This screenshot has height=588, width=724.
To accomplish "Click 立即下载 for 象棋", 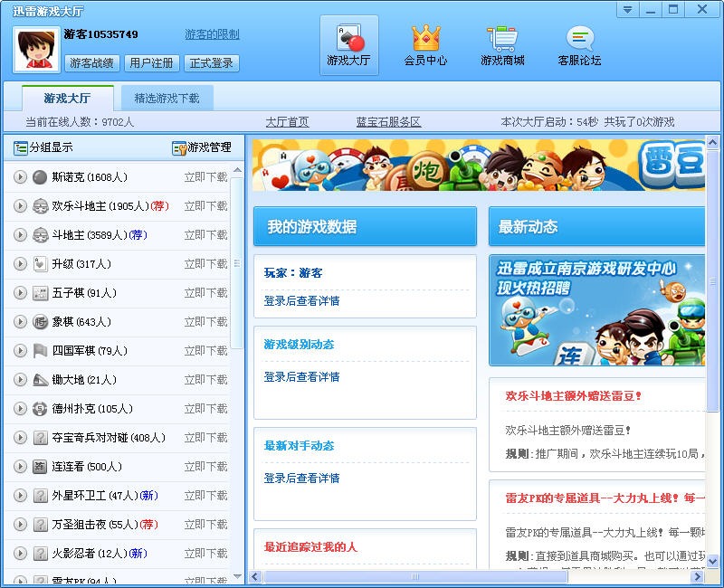I will click(206, 322).
